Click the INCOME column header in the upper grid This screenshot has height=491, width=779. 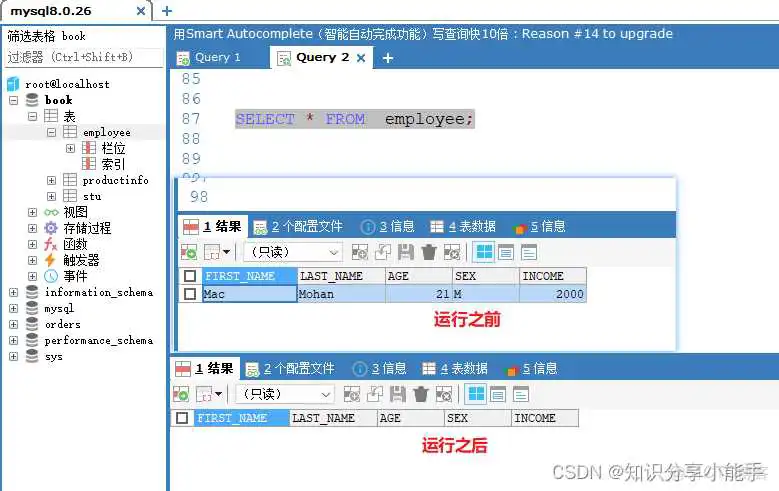point(552,276)
